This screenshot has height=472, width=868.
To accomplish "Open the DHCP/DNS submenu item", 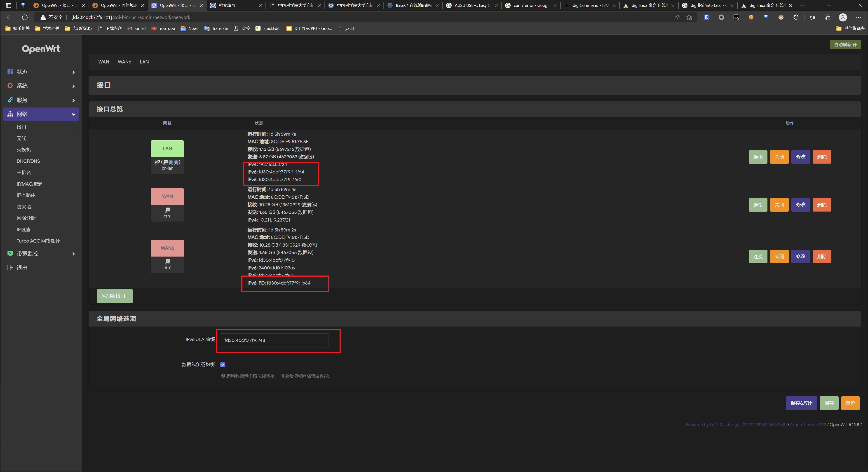I will click(28, 161).
